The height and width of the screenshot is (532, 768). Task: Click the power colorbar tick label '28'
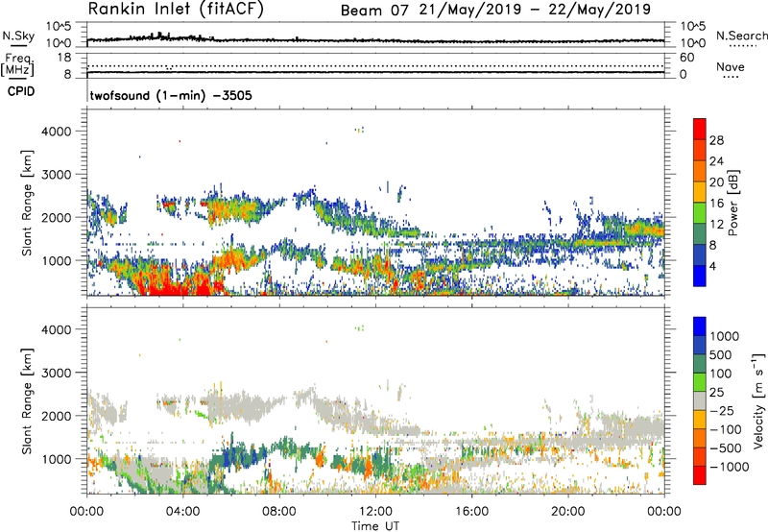click(716, 140)
